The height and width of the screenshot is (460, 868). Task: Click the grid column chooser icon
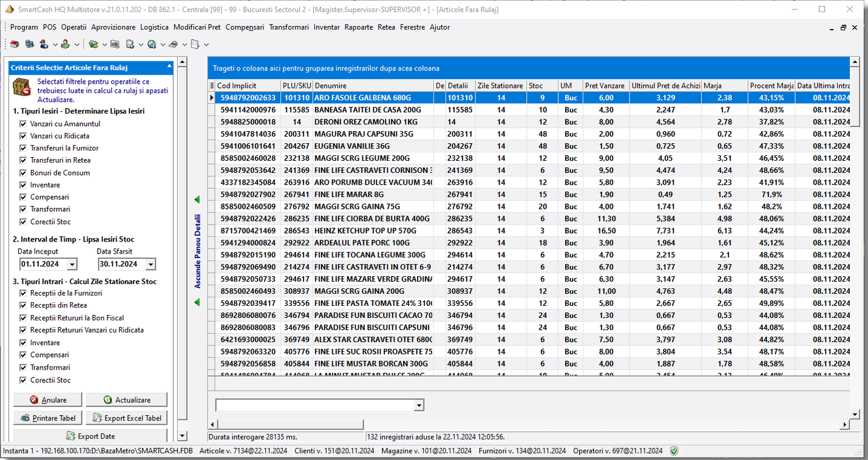click(x=212, y=86)
